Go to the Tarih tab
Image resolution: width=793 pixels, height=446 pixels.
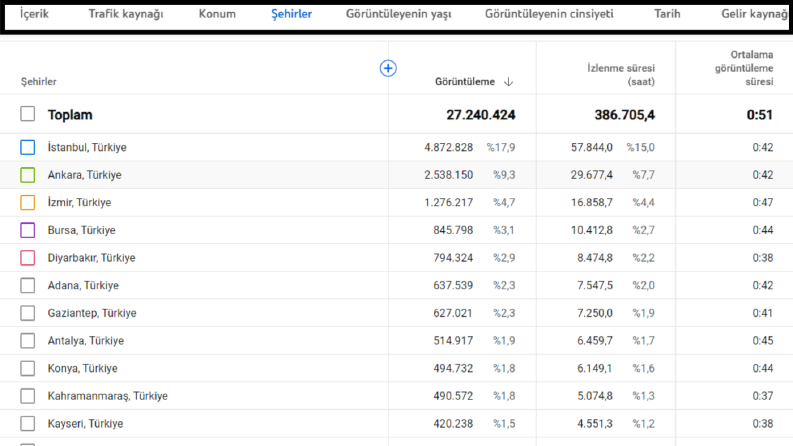pyautogui.click(x=667, y=14)
